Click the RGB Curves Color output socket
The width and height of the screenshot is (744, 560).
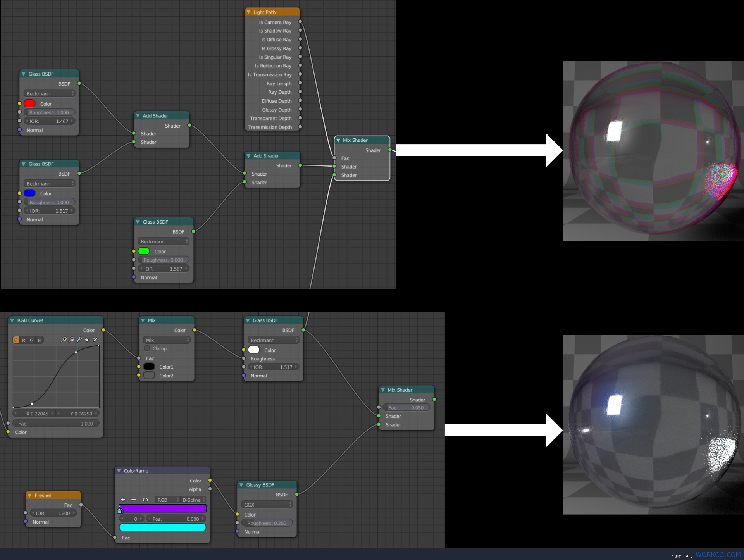(x=103, y=330)
